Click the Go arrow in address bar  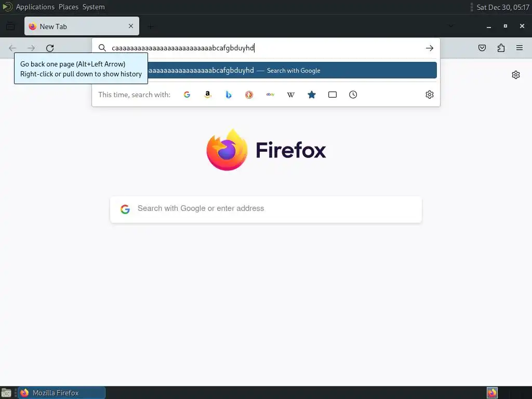coord(430,48)
